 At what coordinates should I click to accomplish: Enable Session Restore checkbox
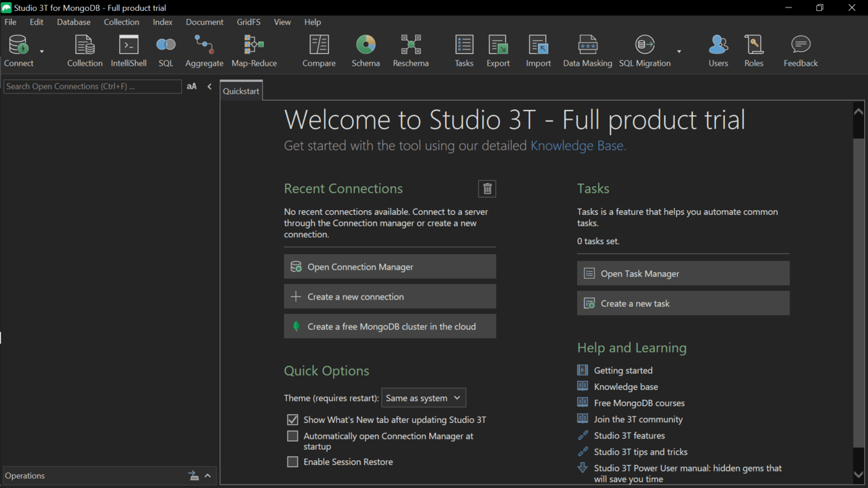[x=292, y=462]
